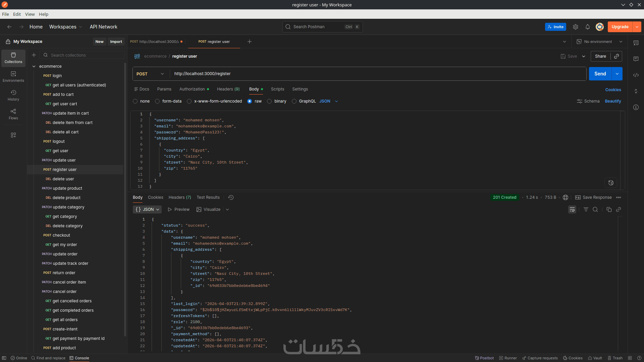Click the Beautify link
644x362 pixels.
[612, 101]
